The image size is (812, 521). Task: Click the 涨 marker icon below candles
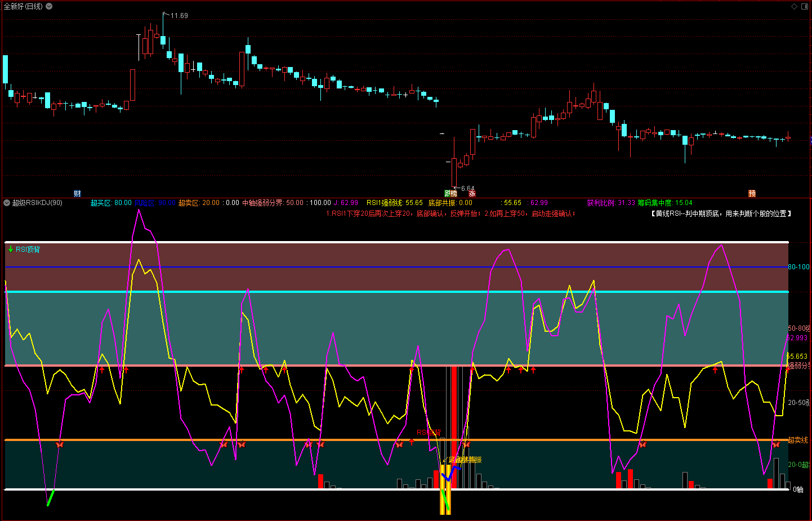click(x=472, y=194)
